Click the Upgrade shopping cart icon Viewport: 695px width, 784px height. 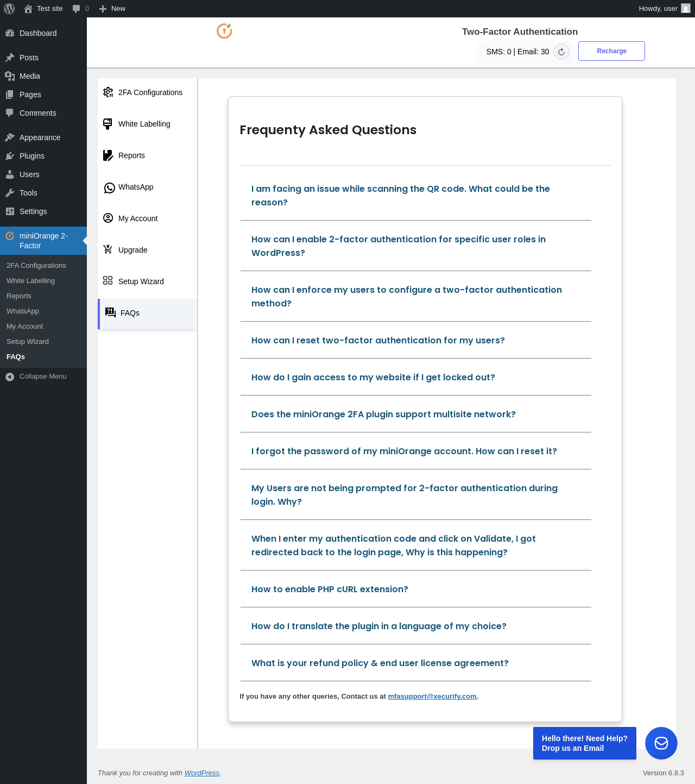point(108,249)
